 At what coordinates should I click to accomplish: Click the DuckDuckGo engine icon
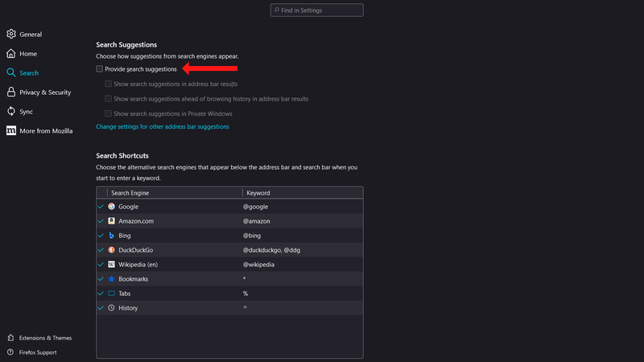tap(112, 250)
